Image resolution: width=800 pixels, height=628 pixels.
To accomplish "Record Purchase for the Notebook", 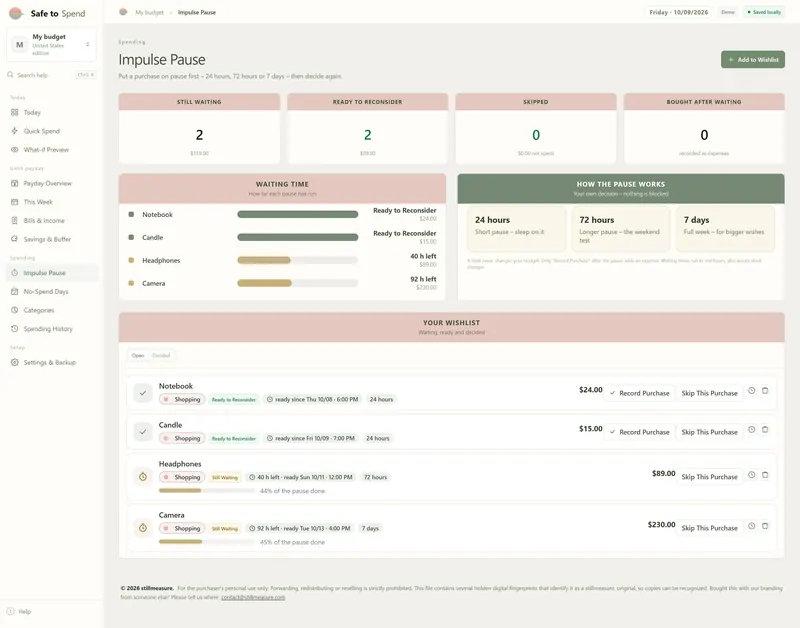I will (x=639, y=393).
